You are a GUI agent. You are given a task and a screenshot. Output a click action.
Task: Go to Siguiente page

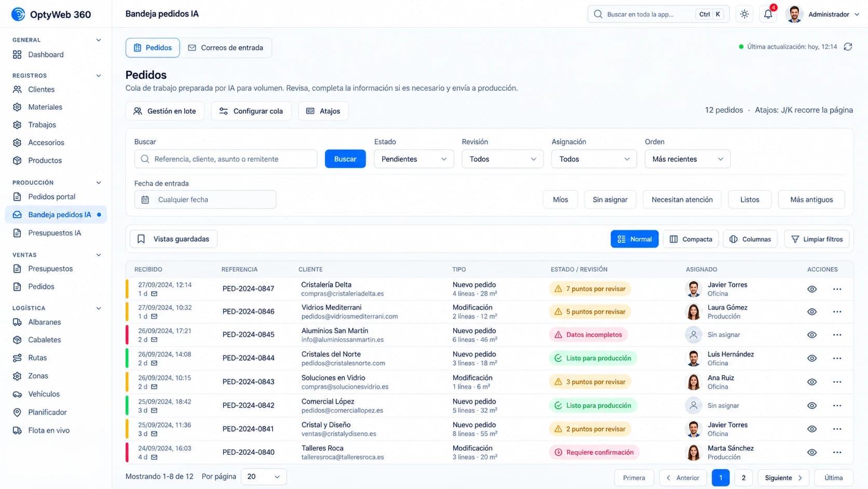coord(783,478)
